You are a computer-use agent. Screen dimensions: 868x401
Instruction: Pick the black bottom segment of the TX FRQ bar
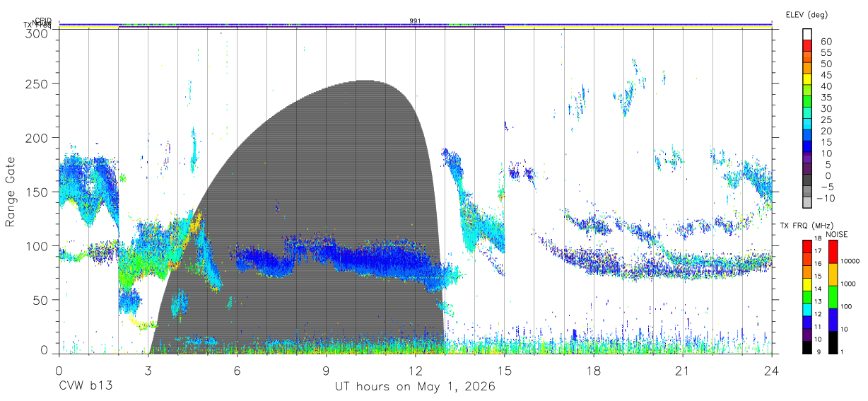click(x=807, y=346)
